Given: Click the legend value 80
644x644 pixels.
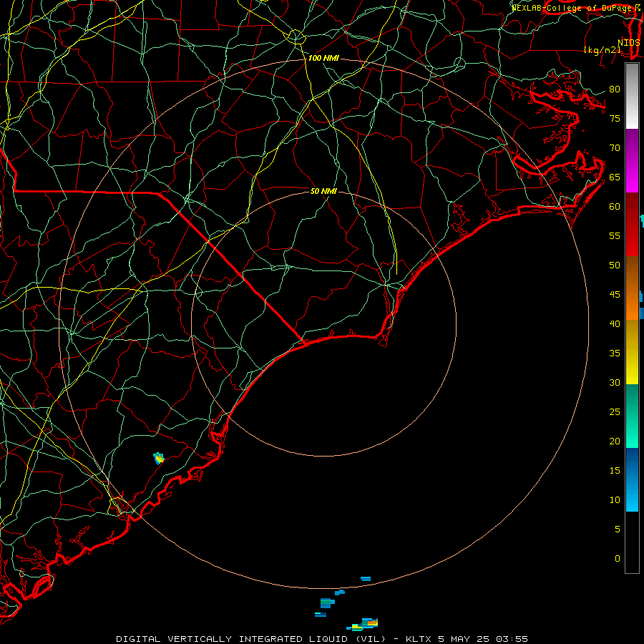Looking at the screenshot, I should click(x=615, y=89).
